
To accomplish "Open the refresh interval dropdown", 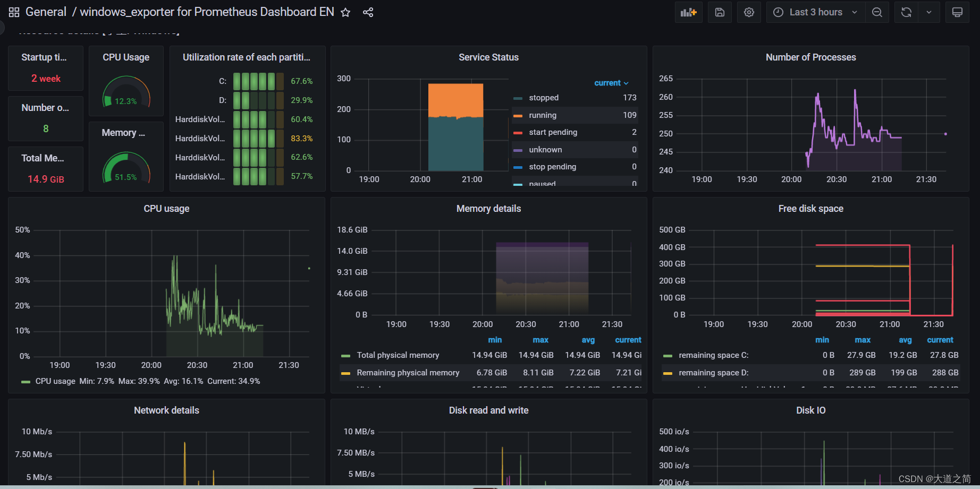I will click(929, 12).
